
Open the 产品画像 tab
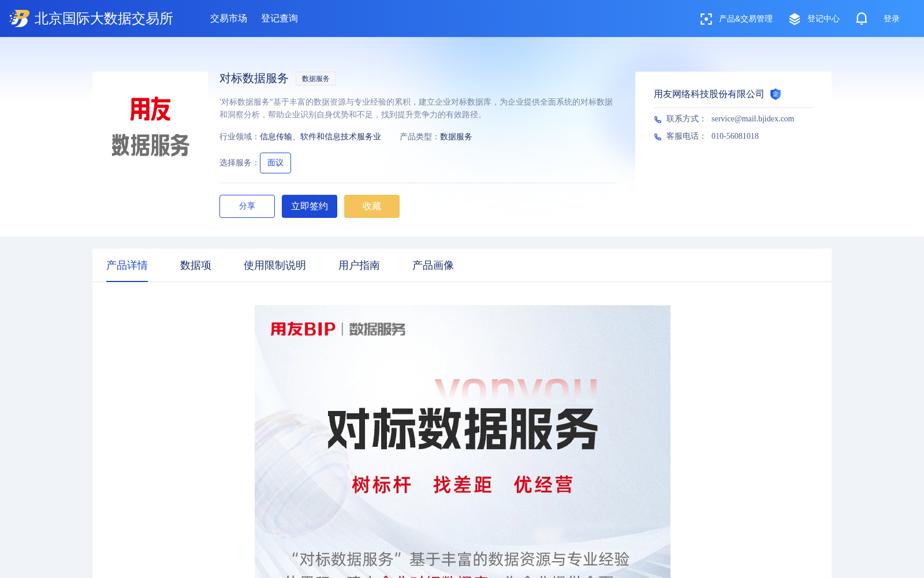[433, 265]
